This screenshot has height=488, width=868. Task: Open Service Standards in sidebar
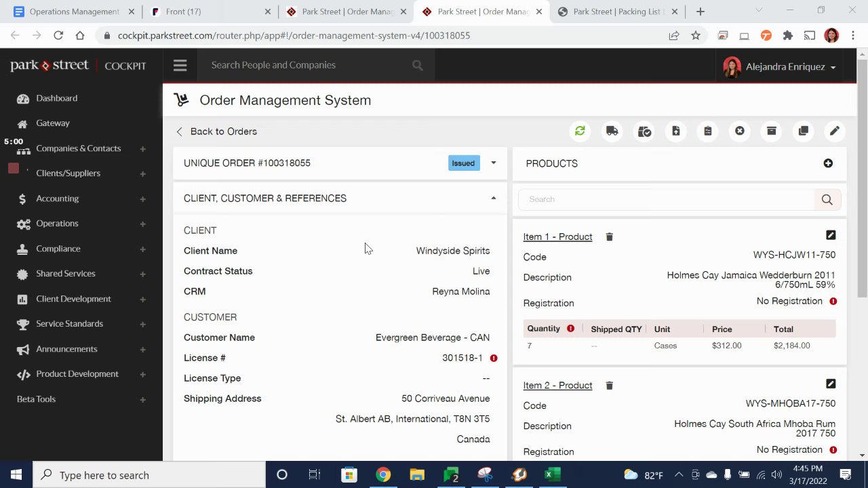69,324
